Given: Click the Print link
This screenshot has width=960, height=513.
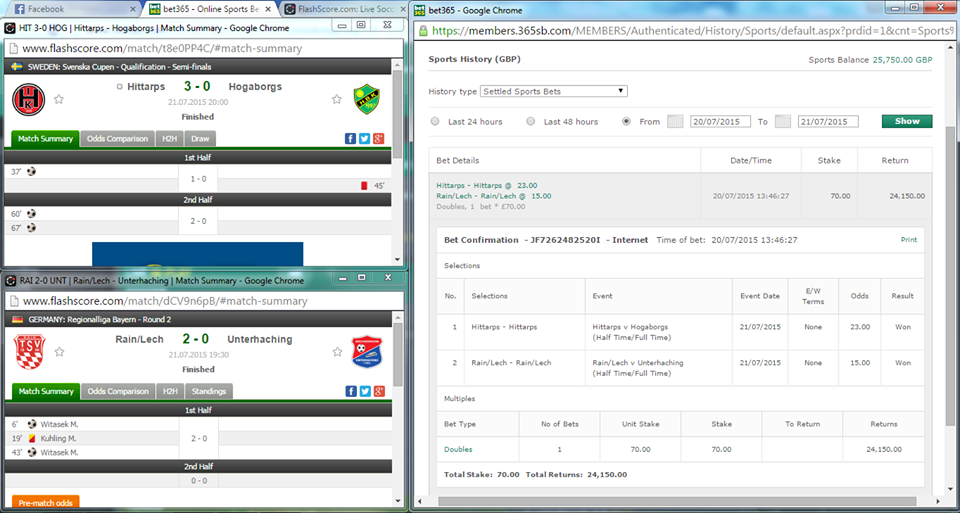Looking at the screenshot, I should (x=909, y=240).
